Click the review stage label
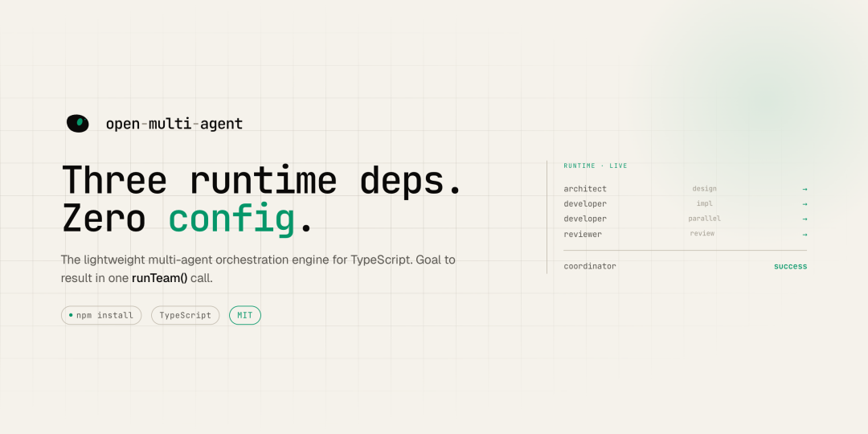 pos(702,234)
